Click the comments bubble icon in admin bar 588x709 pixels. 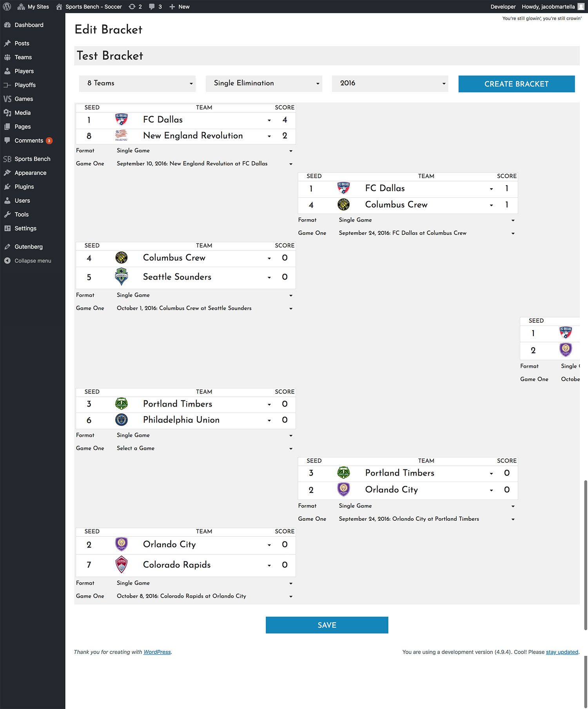pos(152,7)
